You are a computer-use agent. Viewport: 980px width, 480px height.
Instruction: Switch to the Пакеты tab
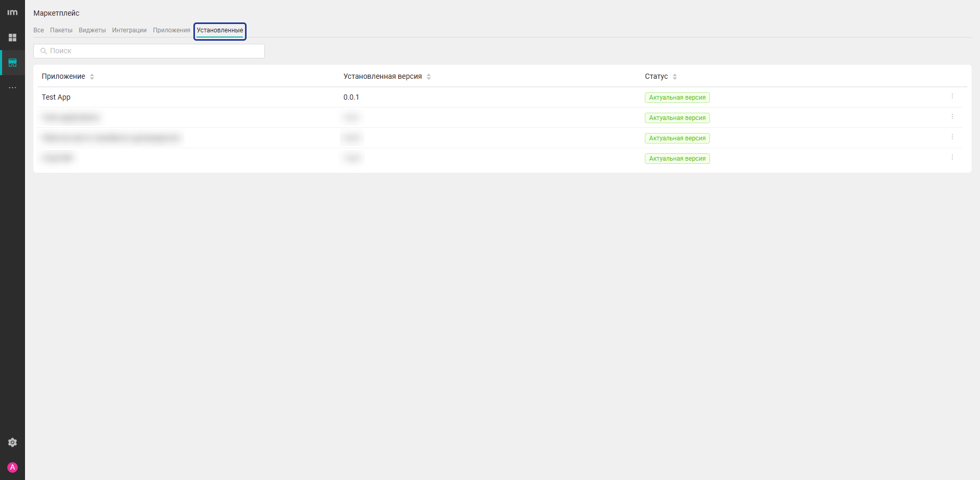point(61,30)
